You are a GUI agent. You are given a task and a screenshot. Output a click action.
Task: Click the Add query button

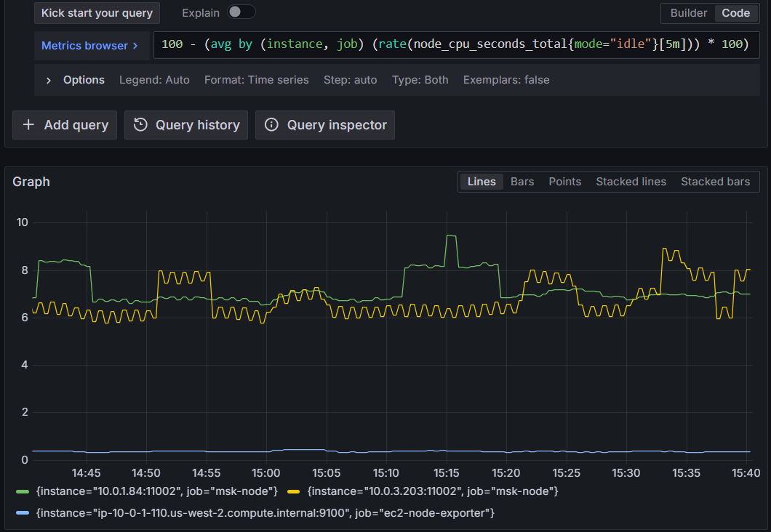(x=65, y=124)
